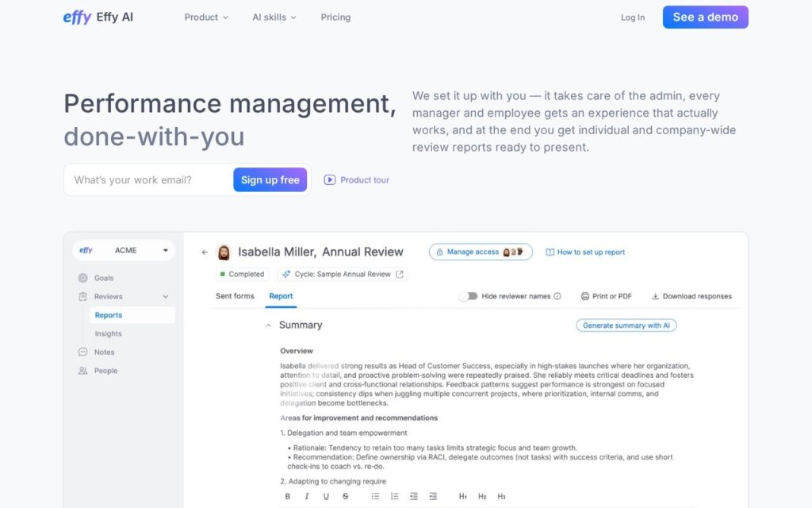Click the Completed status badge
812x508 pixels.
[x=242, y=274]
